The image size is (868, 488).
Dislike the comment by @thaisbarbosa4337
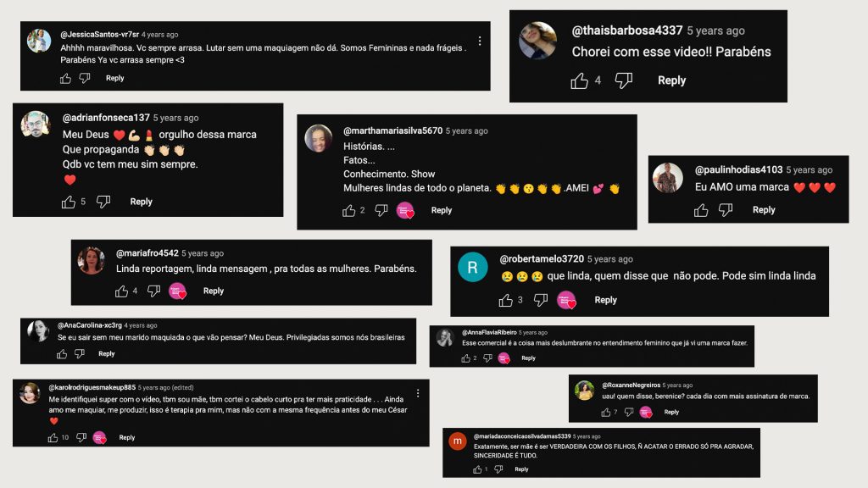pyautogui.click(x=624, y=80)
